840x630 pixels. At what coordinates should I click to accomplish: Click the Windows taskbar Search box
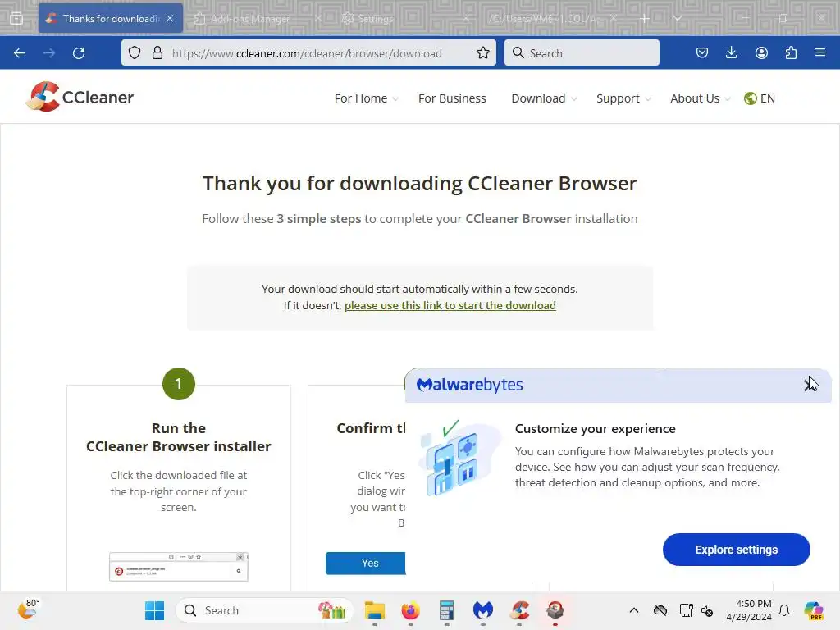(265, 610)
